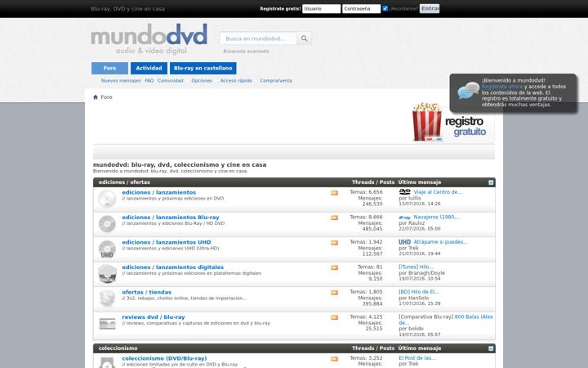Screen dimensions: 588x368
Task: Open last post [BD] Hilo de El...
Action: tap(418, 292)
